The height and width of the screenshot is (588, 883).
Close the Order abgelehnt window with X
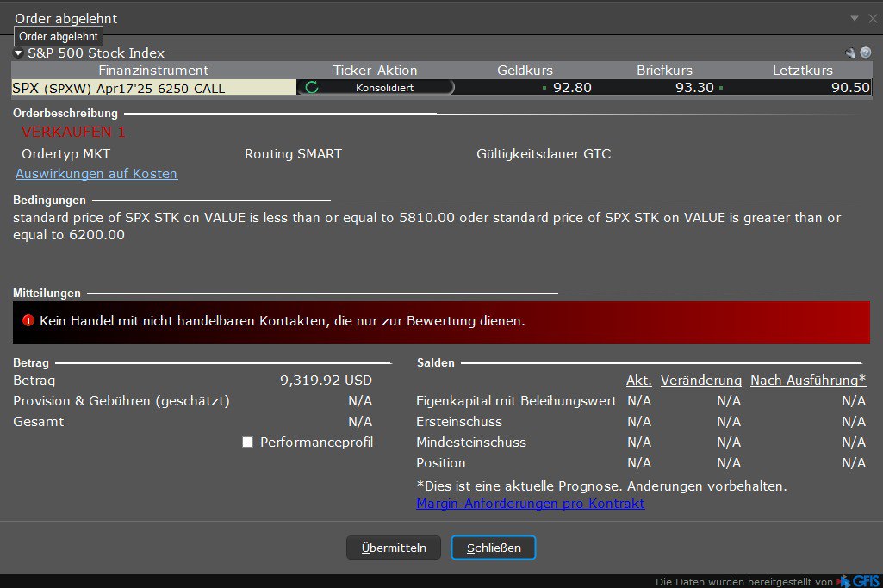[x=872, y=19]
